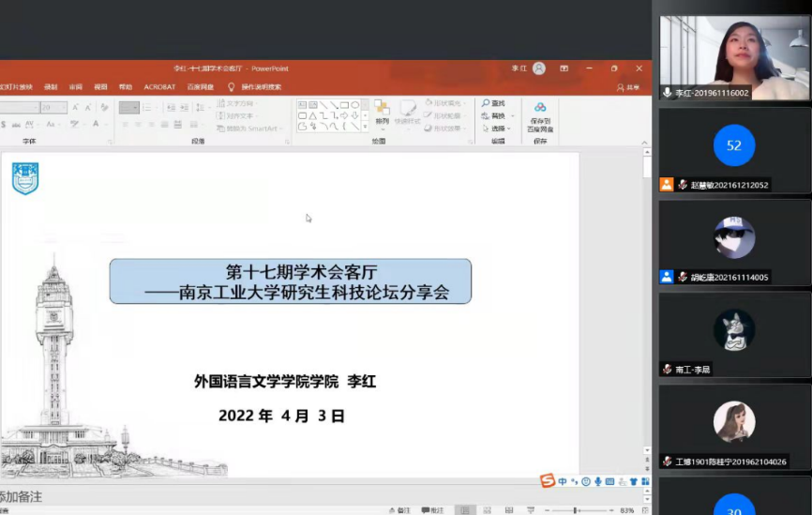Increase font size with the A+ icon

tap(76, 107)
